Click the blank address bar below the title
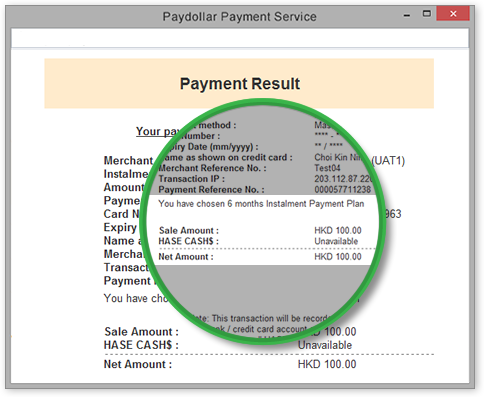The height and width of the screenshot is (397, 484). pos(240,38)
